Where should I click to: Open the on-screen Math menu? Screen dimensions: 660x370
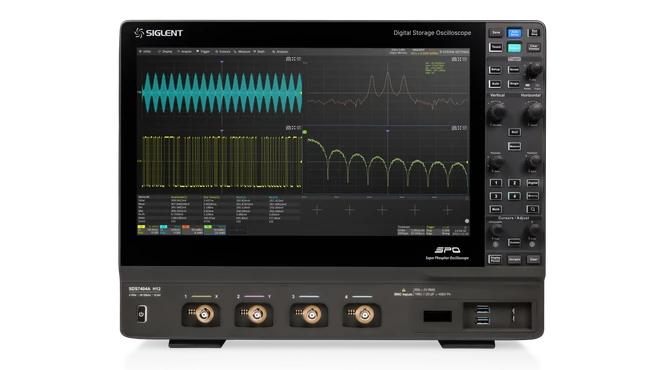[259, 51]
